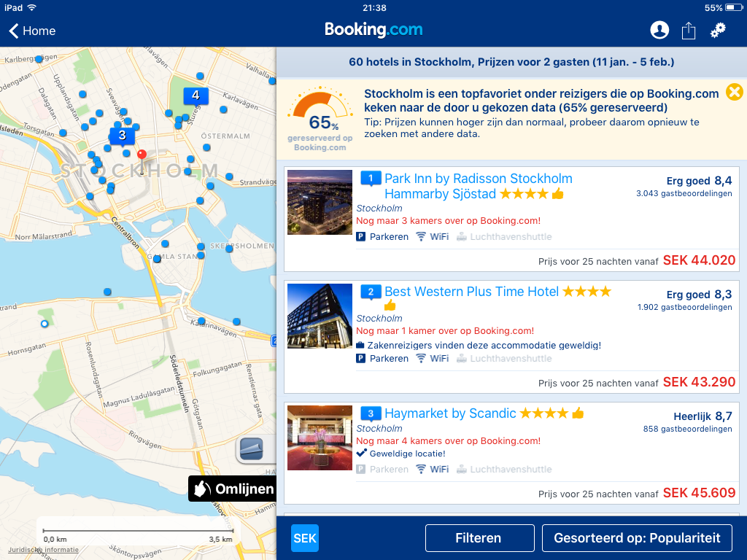Viewport: 747px width, 560px height.
Task: Close the Stockholm topfavoriet tip banner
Action: point(734,91)
